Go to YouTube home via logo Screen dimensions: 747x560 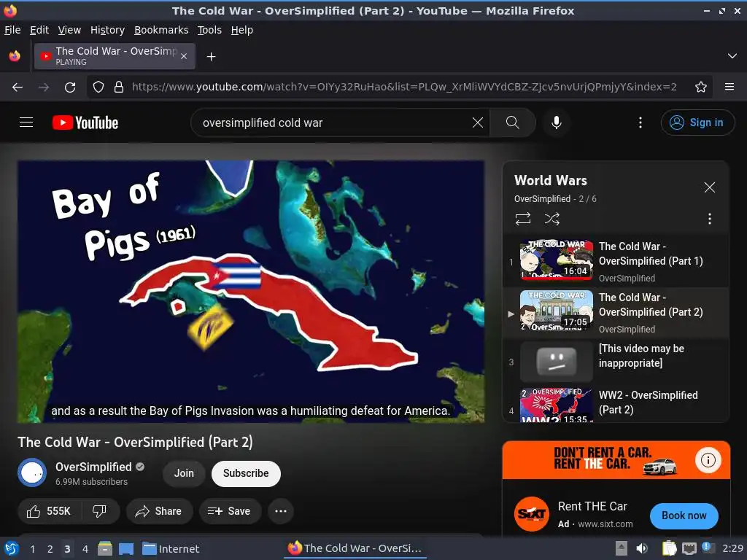[85, 122]
